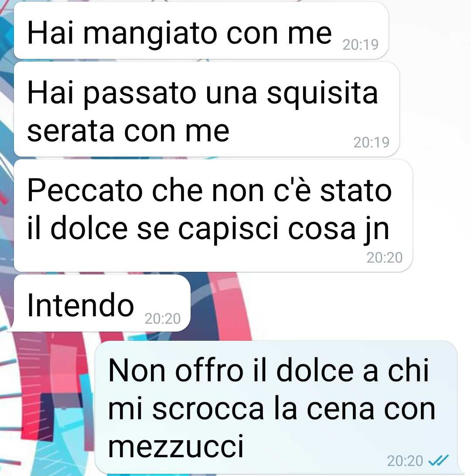Tap the word 'Peccato' in third message
Viewport: 471px width, 476px height.
point(85,191)
